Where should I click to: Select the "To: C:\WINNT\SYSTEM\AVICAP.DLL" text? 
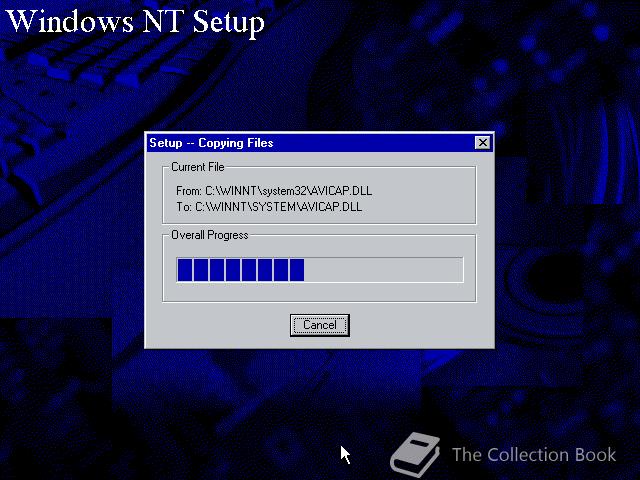pos(269,207)
